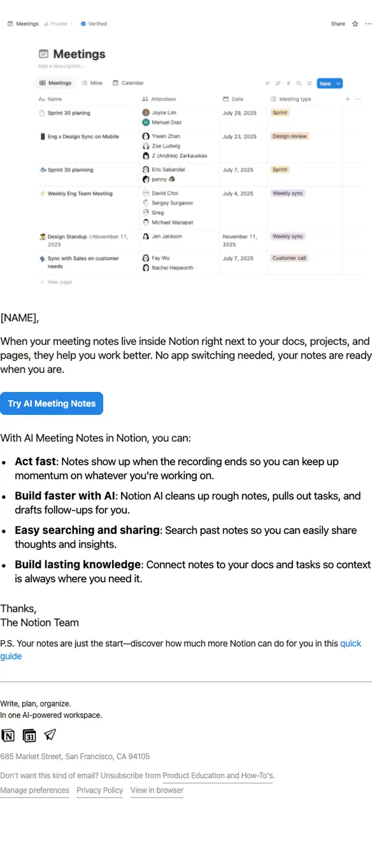
Task: Click Manuel Diaz's avatar
Action: tap(146, 122)
